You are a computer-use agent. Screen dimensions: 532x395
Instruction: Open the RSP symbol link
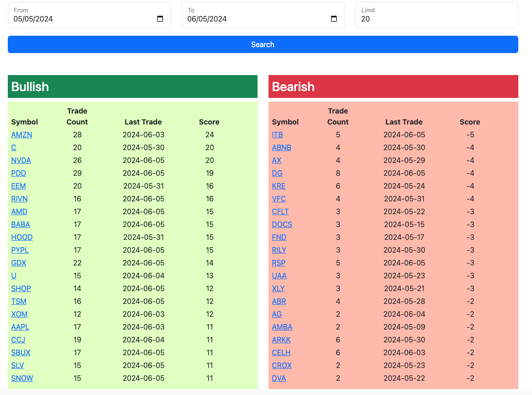pos(279,263)
